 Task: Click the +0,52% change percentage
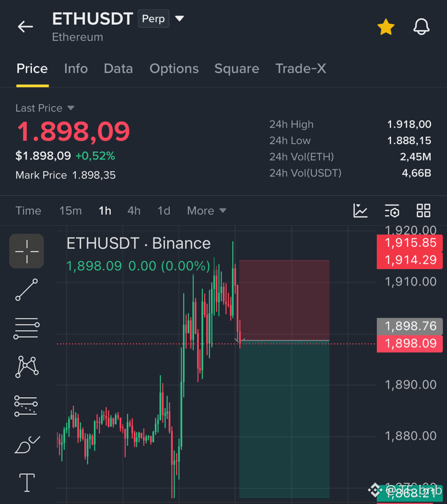click(x=95, y=156)
